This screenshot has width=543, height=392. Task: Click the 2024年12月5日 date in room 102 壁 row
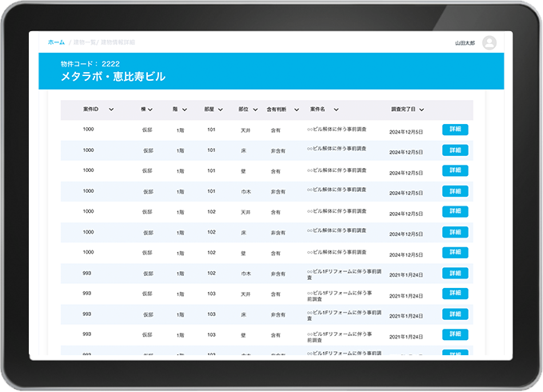[x=406, y=255]
